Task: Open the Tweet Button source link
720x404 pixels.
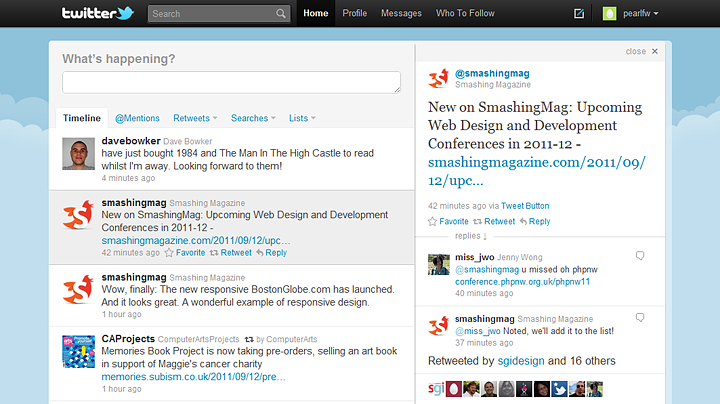Action: coord(525,206)
